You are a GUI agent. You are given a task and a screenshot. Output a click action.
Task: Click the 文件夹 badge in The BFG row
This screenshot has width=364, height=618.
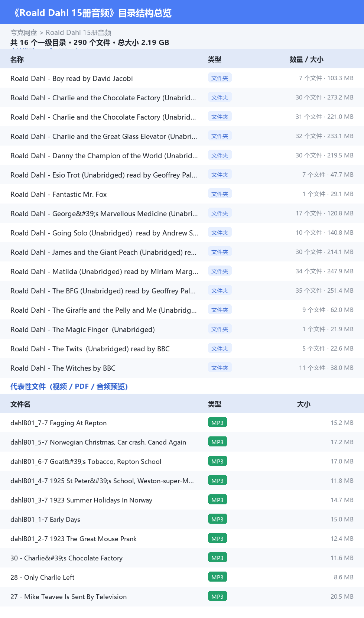pyautogui.click(x=220, y=290)
